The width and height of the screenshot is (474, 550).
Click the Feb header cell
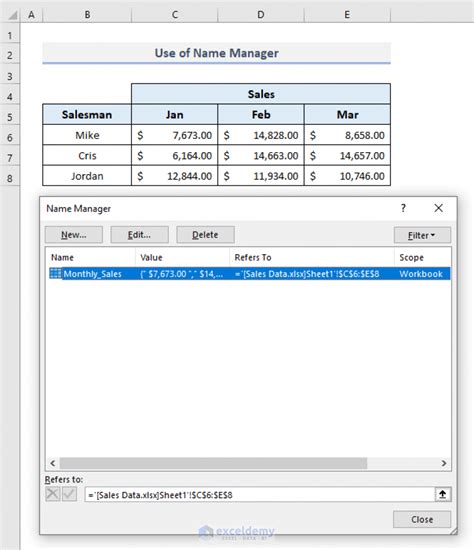tap(261, 114)
